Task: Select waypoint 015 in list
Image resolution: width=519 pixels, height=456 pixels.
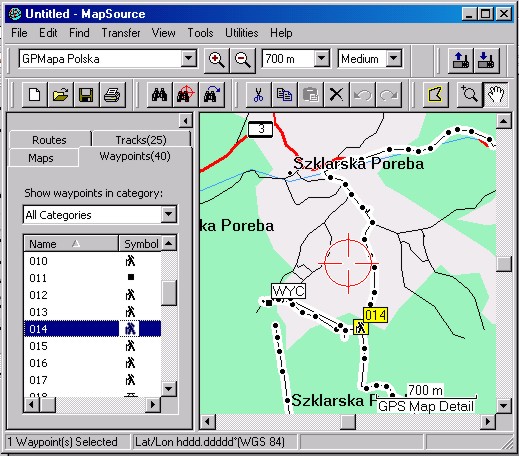Action: pos(93,346)
